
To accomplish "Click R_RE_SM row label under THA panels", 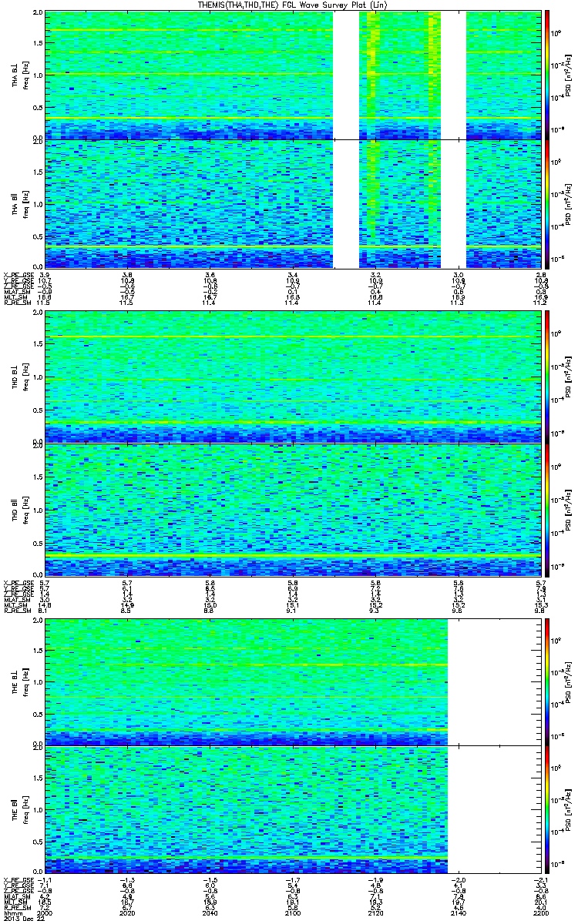I will 16,304.
